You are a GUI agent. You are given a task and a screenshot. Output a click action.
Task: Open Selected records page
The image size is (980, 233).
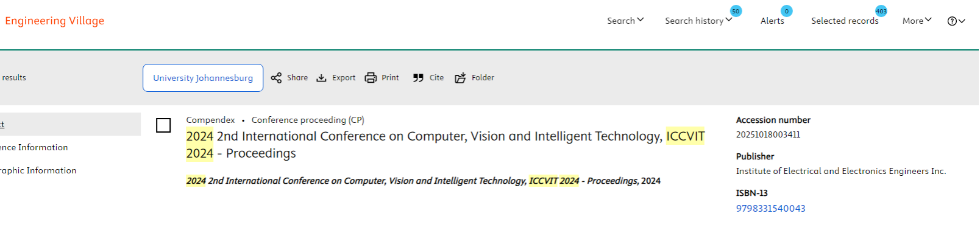845,21
